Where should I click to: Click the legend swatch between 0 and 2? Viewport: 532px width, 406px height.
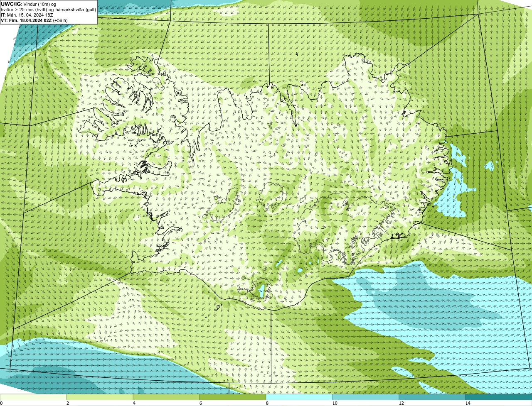(33, 397)
